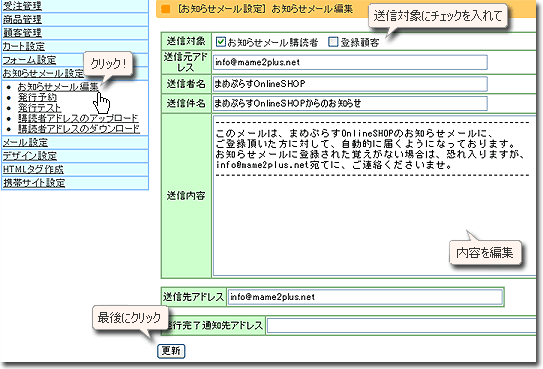Open 携帯サイト設定 menu item

click(x=34, y=183)
